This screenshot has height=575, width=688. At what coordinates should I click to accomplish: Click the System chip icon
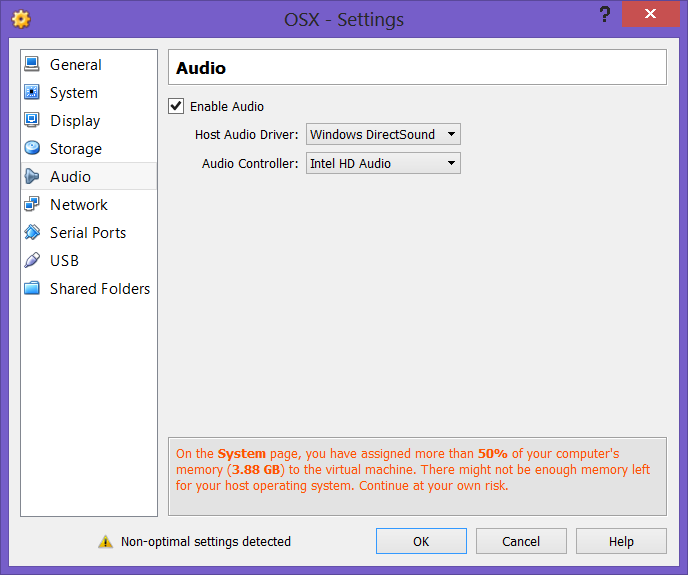[x=32, y=92]
